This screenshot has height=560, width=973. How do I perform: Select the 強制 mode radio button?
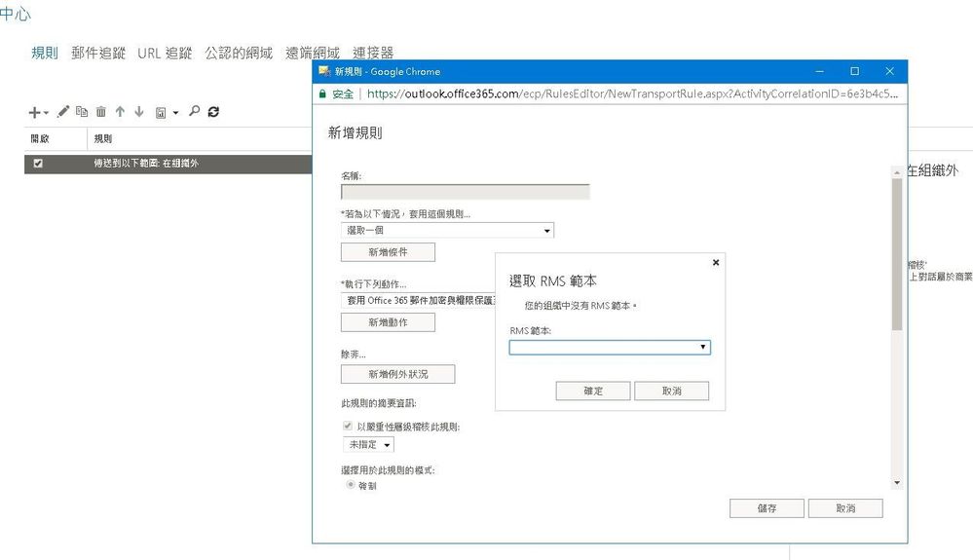[351, 484]
